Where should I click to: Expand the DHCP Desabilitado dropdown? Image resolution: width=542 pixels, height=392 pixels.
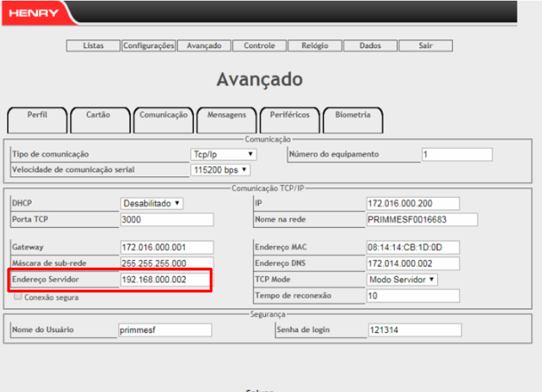152,203
